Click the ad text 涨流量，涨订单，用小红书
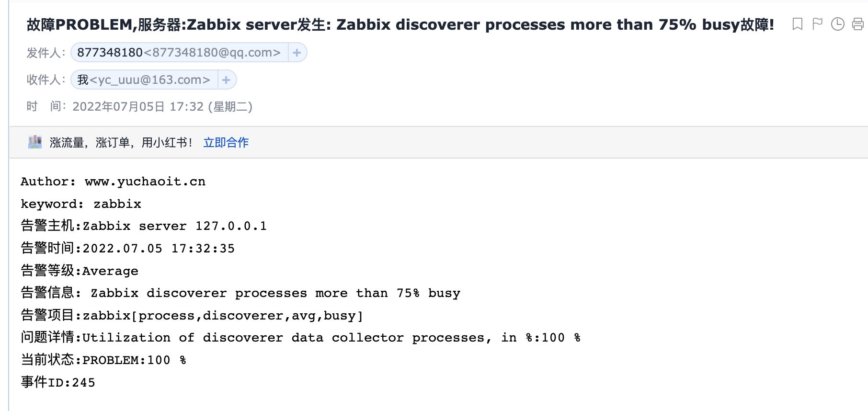The width and height of the screenshot is (868, 411). tap(121, 142)
